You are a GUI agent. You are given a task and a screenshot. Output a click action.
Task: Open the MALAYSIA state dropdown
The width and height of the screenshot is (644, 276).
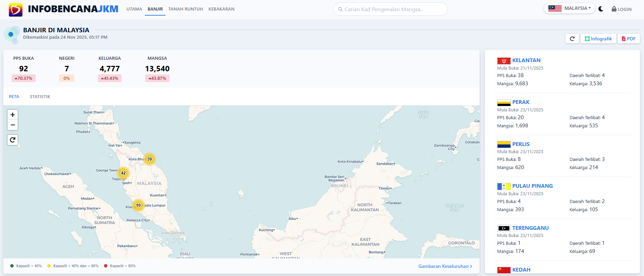click(x=569, y=8)
